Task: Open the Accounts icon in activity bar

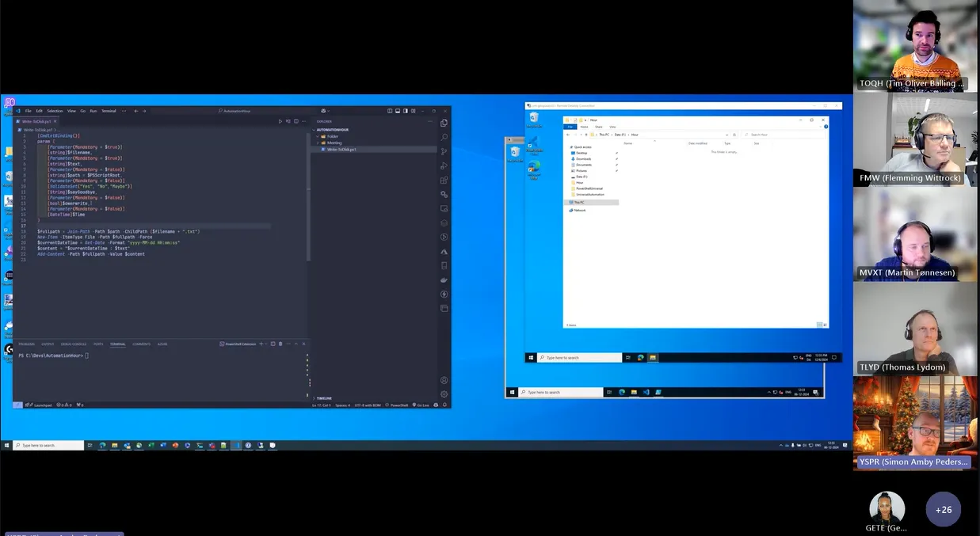Action: [444, 380]
